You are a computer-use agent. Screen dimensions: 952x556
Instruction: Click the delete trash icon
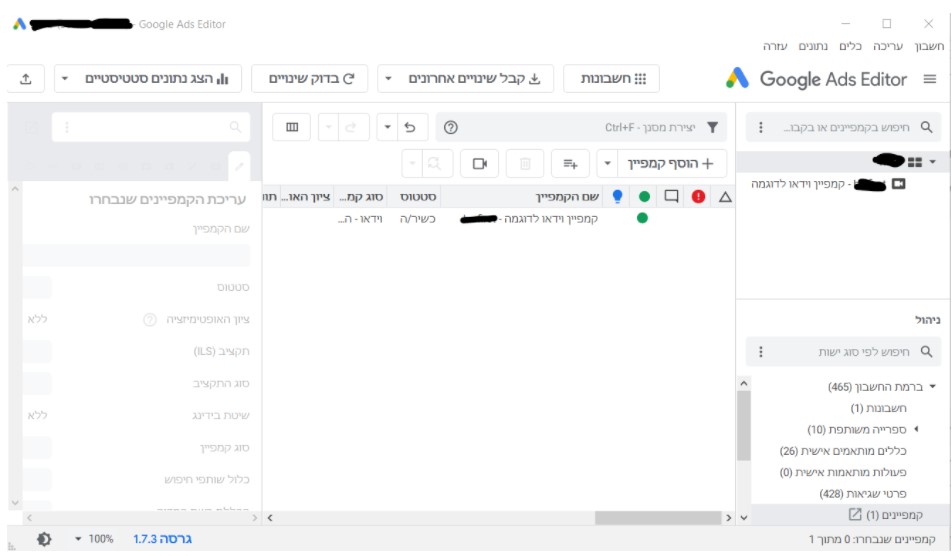(x=525, y=163)
